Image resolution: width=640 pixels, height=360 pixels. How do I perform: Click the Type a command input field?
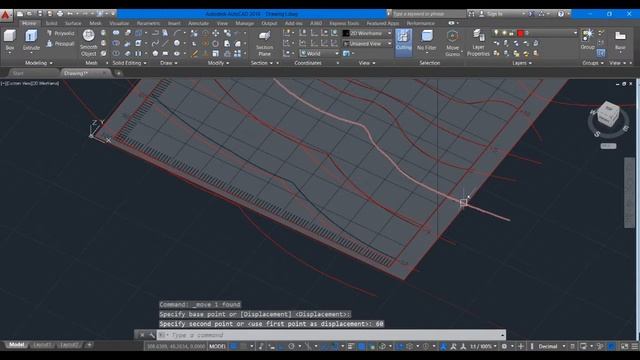331,335
